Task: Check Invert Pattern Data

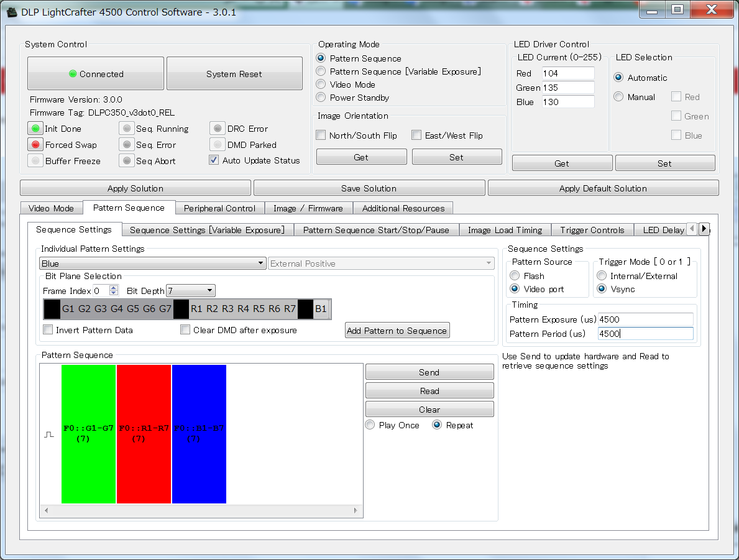Action: (x=48, y=329)
